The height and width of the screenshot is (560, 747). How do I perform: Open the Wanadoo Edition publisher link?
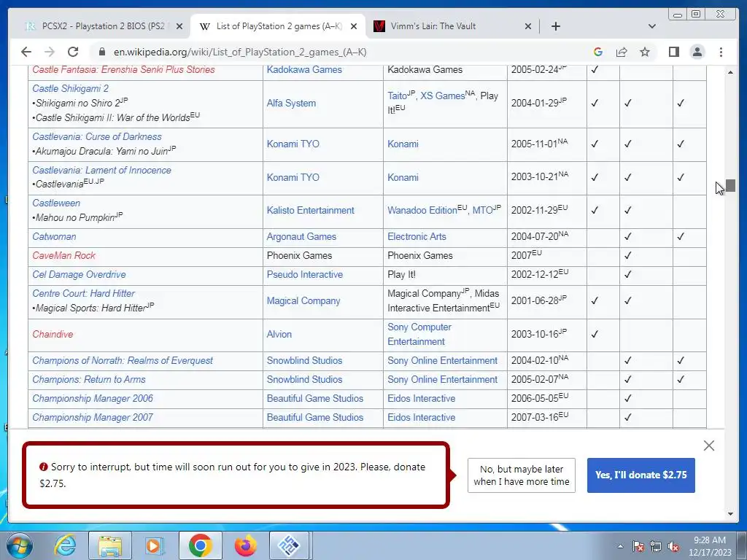click(x=422, y=211)
